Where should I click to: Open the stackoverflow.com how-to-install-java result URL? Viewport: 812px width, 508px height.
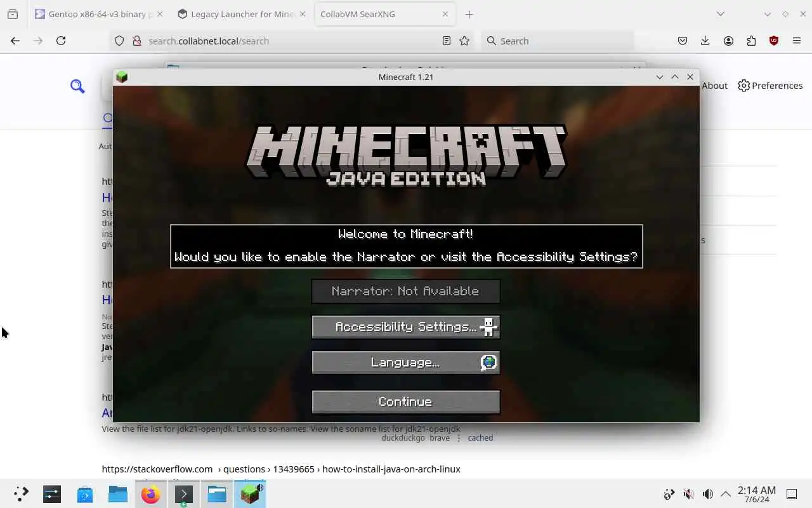[281, 469]
